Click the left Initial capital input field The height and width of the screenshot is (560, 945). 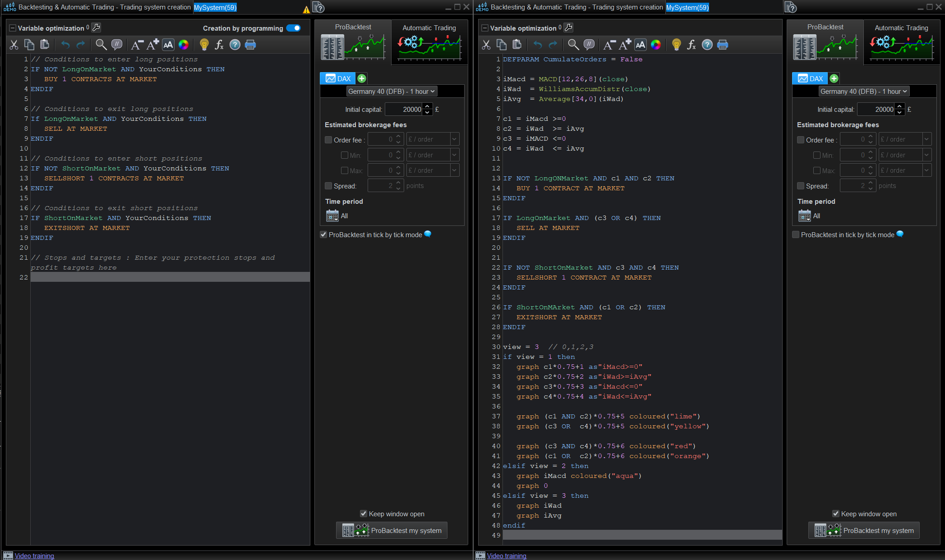pos(404,109)
